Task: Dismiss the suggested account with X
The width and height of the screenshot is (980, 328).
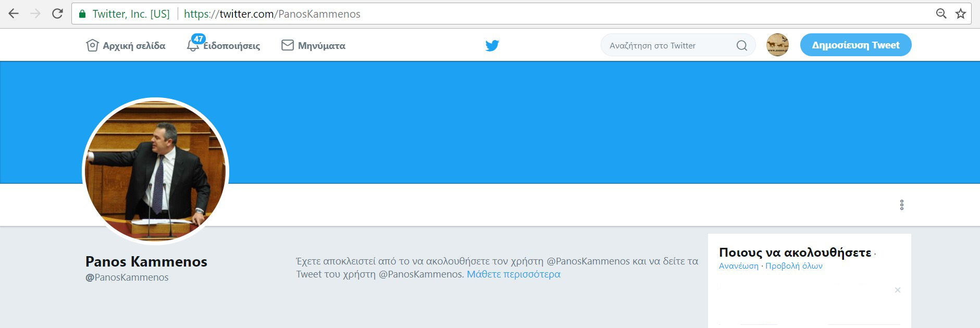Action: point(898,290)
